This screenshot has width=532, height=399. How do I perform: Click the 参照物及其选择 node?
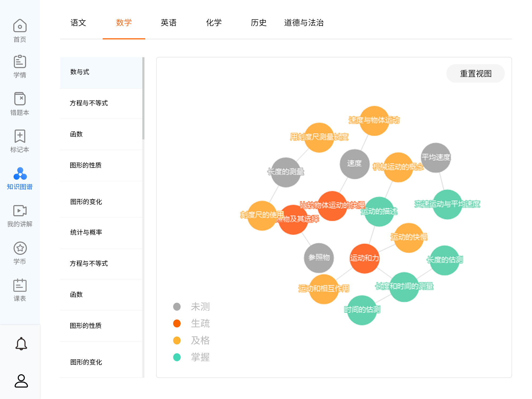tap(293, 219)
